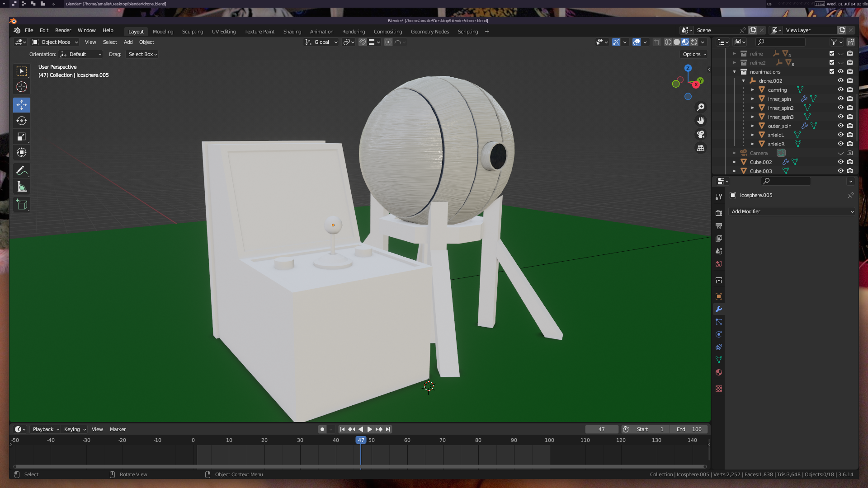868x488 pixels.
Task: Click the viewport Options button
Action: pos(694,54)
